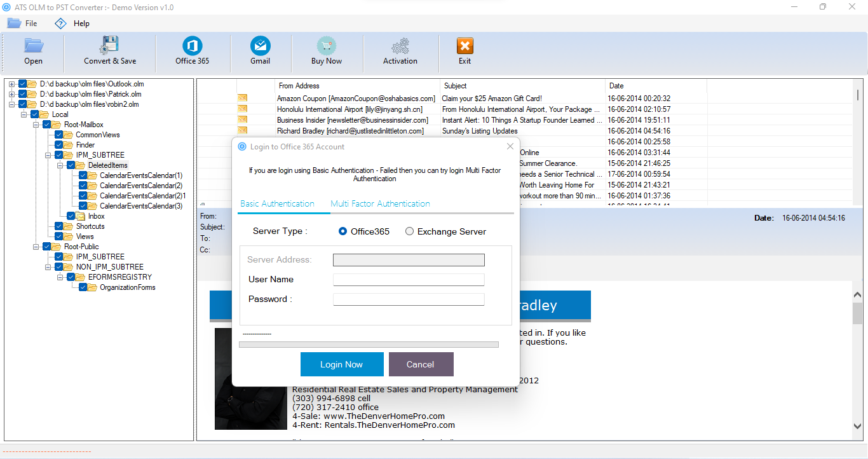Collapse the EFORMSREGISTRY tree node

click(x=60, y=277)
